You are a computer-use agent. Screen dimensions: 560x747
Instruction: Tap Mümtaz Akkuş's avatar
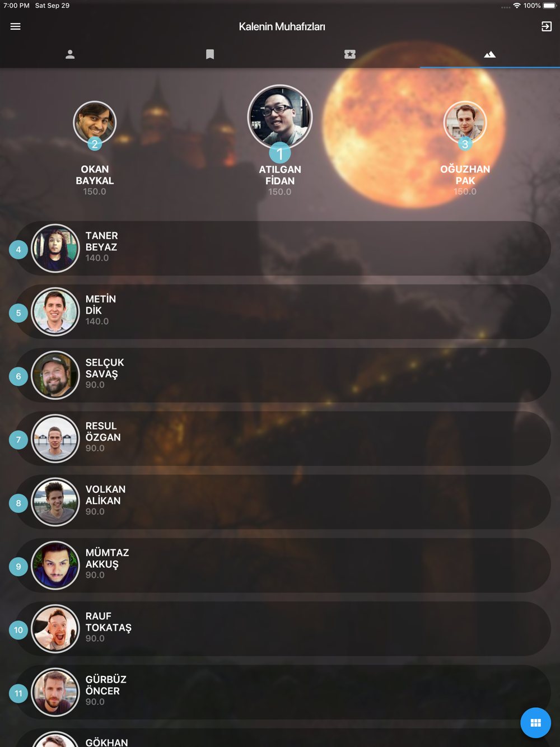(55, 565)
